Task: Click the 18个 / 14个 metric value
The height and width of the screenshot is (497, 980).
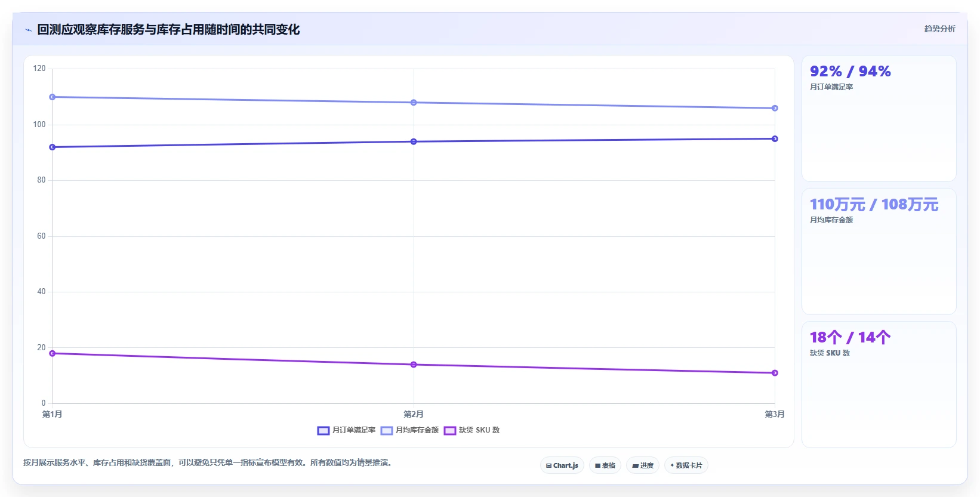Action: [x=850, y=338]
